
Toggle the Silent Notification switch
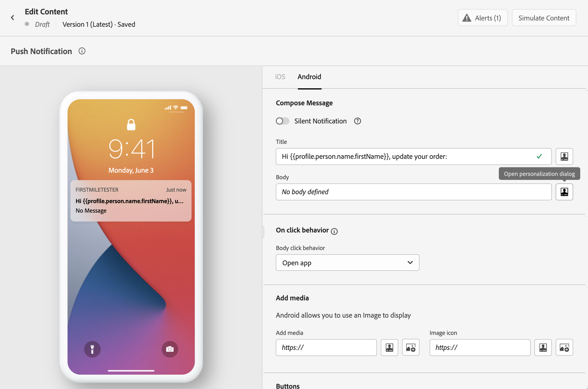coord(282,121)
